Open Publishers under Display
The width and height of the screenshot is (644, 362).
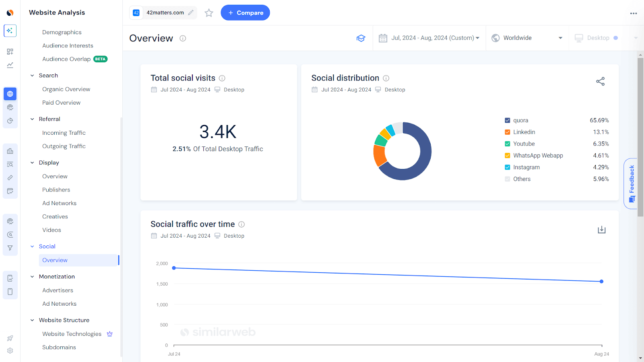(56, 190)
